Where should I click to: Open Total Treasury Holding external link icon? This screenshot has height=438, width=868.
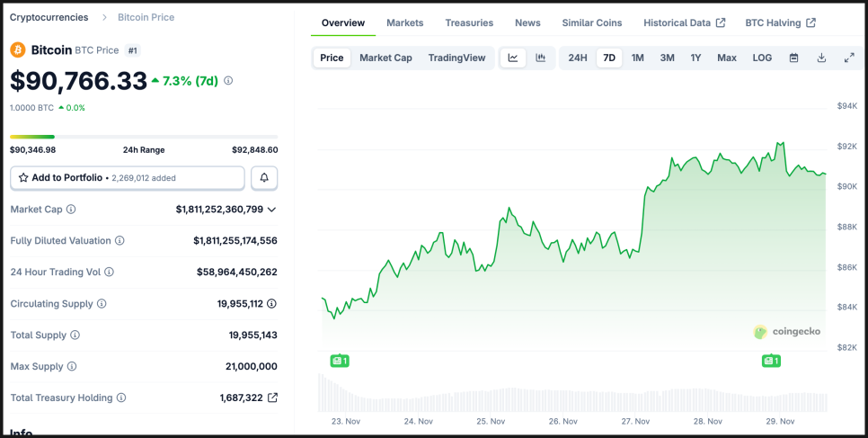tap(272, 398)
